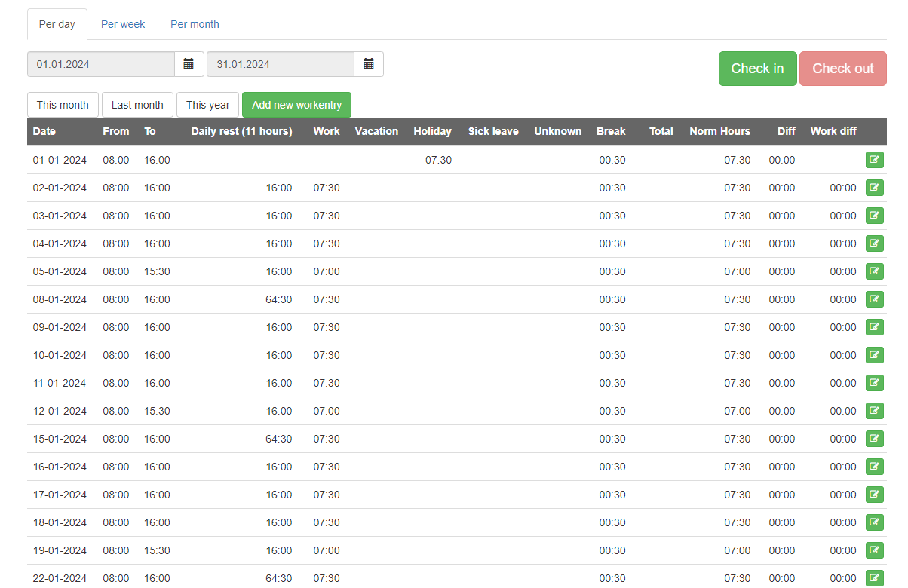908x588 pixels.
Task: Filter entries to this month
Action: point(63,105)
